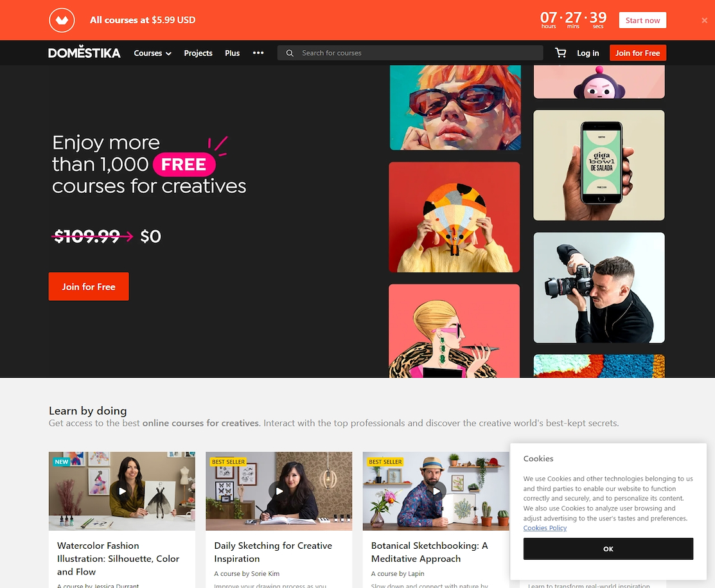Expand the Courses dropdown menu
Viewport: 715px width, 588px height.
pyautogui.click(x=152, y=53)
